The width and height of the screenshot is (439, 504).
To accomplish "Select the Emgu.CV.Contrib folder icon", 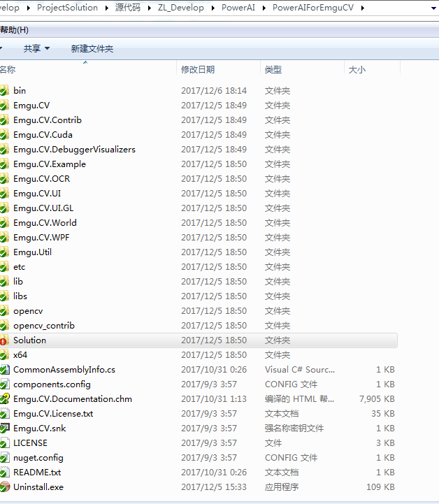I will [x=4, y=120].
